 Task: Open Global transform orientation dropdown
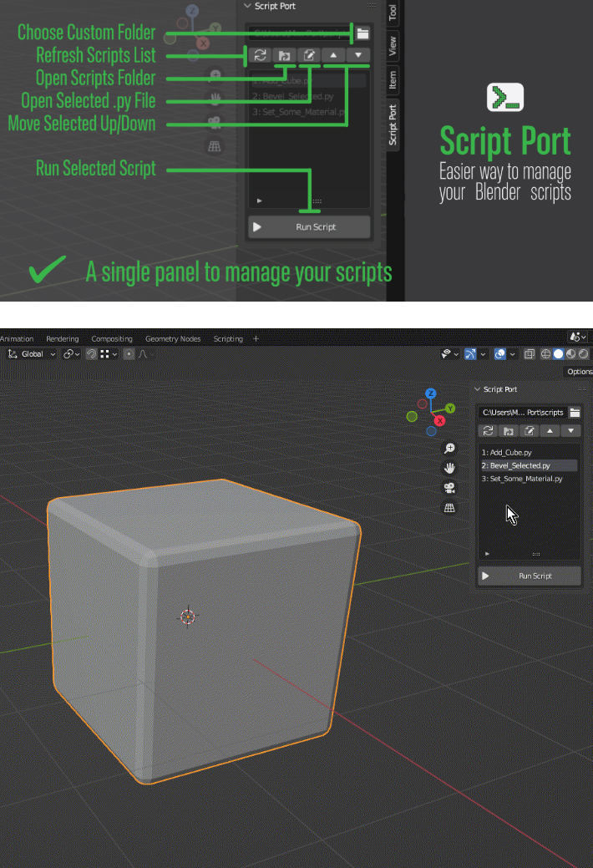(32, 353)
